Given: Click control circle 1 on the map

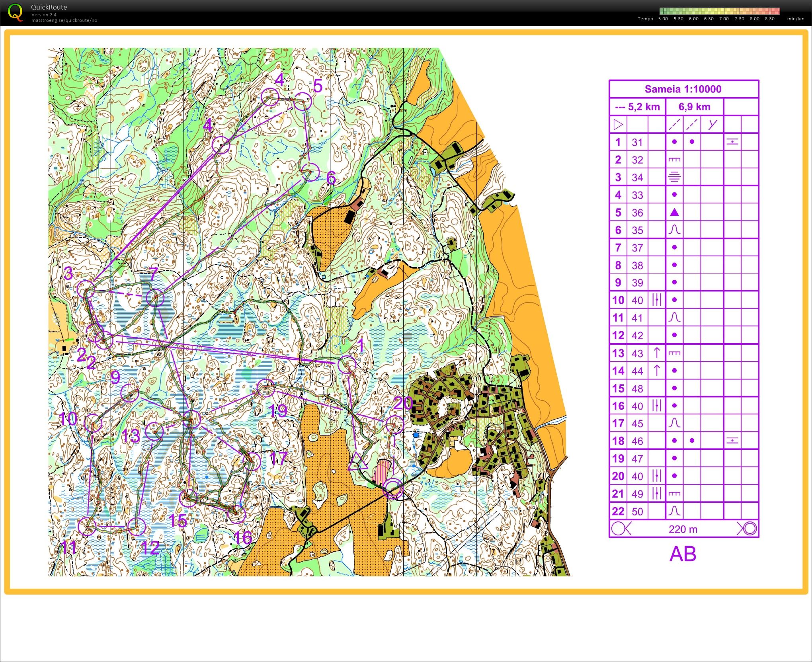Looking at the screenshot, I should pyautogui.click(x=347, y=365).
